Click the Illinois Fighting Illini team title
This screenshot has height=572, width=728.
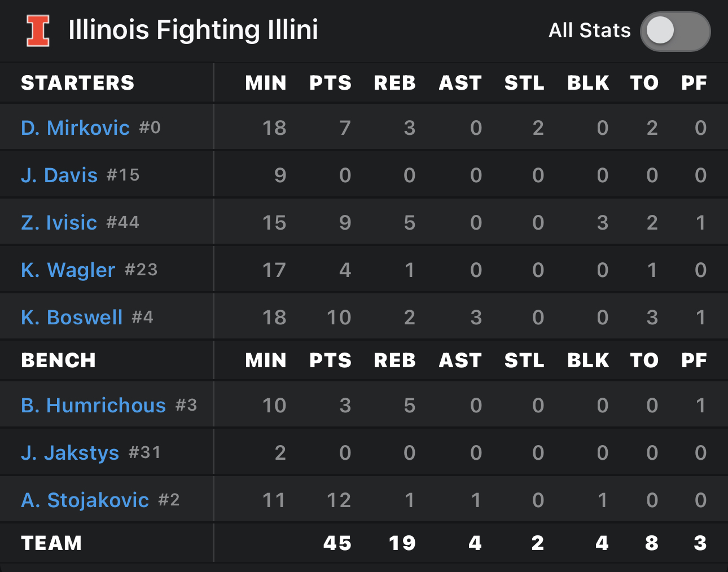pos(193,30)
